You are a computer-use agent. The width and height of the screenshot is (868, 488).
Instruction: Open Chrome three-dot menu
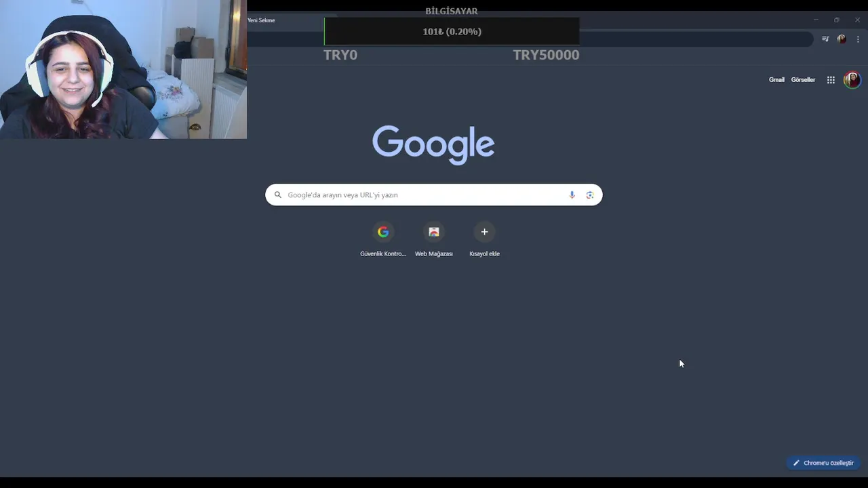coord(858,39)
